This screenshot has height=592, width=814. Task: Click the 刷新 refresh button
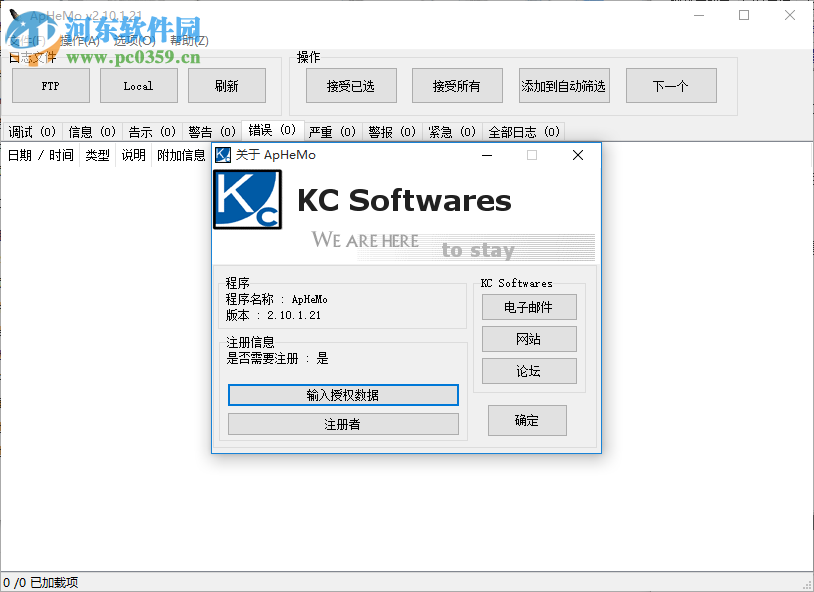227,86
